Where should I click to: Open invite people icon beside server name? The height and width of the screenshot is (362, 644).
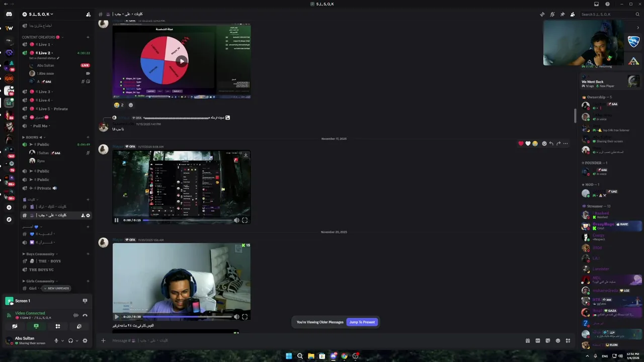click(88, 14)
